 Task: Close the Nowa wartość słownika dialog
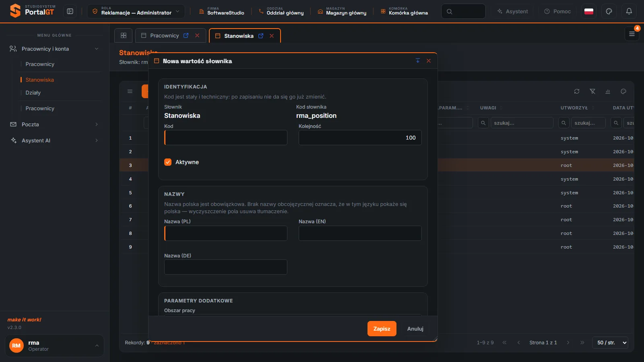tap(429, 61)
